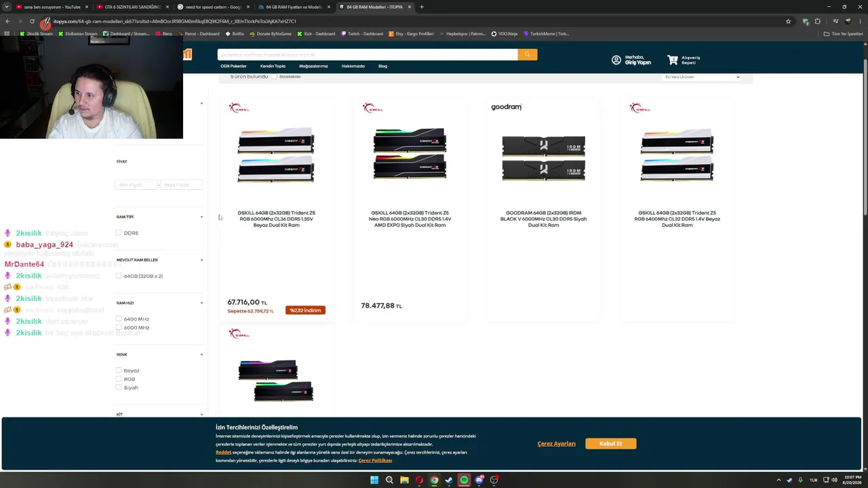Screen dimensions: 868x488
Task: Open the user account Giriş Yapın icon
Action: pos(616,60)
